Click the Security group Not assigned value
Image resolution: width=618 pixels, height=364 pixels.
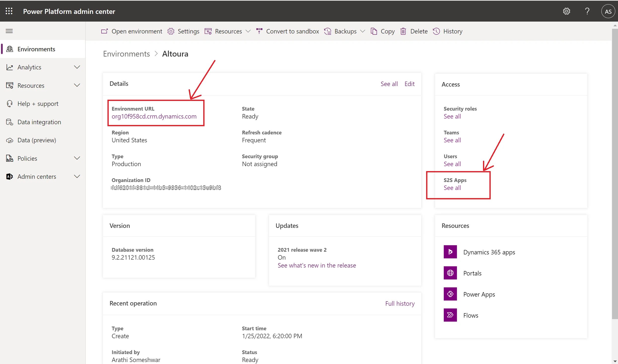point(259,164)
